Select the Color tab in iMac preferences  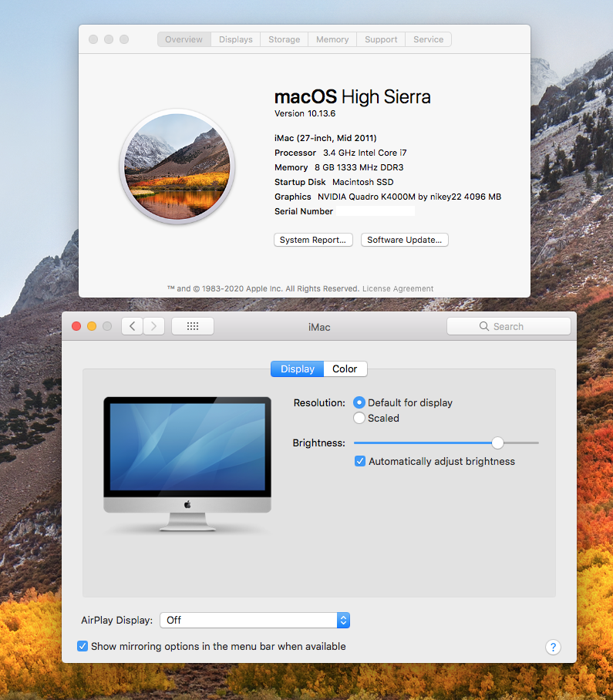pyautogui.click(x=345, y=369)
